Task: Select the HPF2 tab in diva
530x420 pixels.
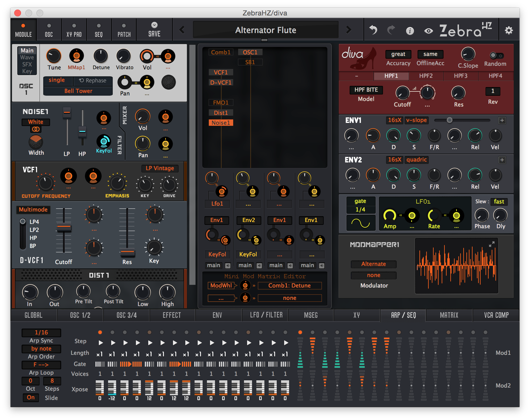Action: click(x=426, y=76)
